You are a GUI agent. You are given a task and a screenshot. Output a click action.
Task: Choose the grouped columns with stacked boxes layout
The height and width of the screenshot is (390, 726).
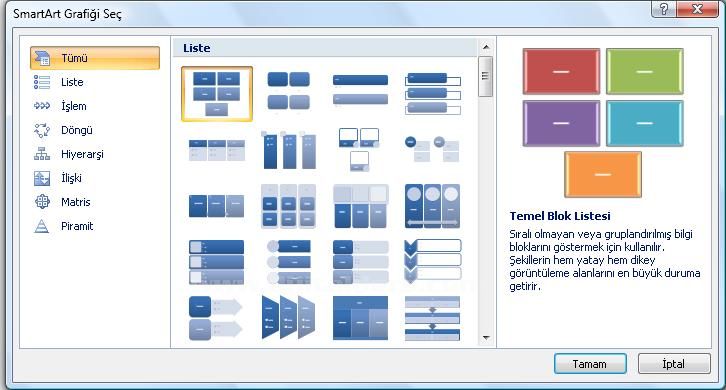(288, 206)
